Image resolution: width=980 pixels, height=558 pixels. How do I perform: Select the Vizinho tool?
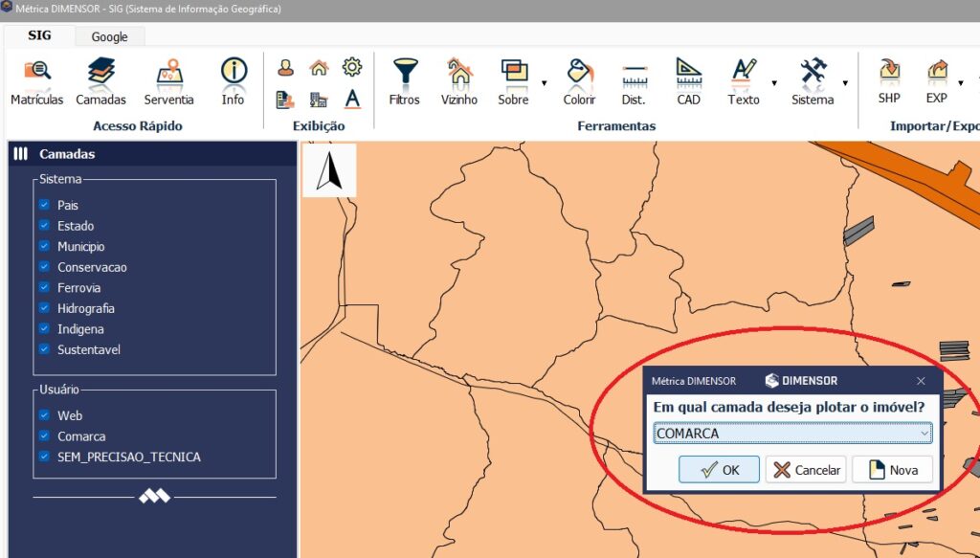click(459, 82)
